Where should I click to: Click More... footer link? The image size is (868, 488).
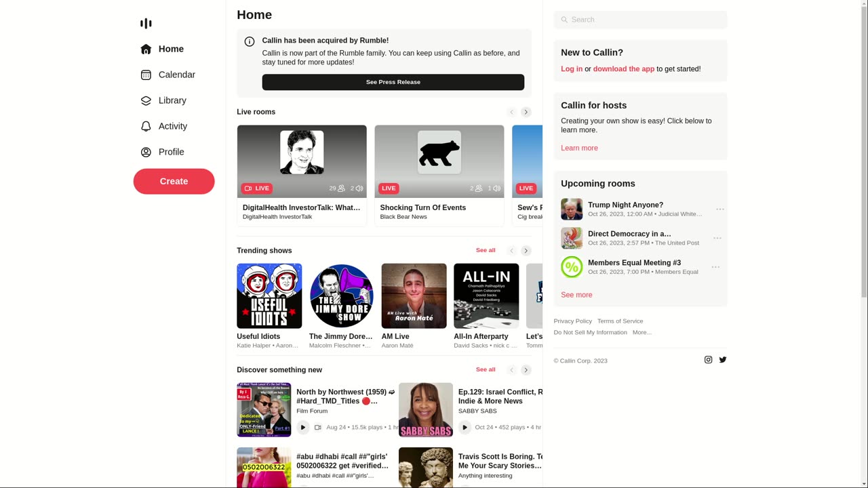pos(642,333)
